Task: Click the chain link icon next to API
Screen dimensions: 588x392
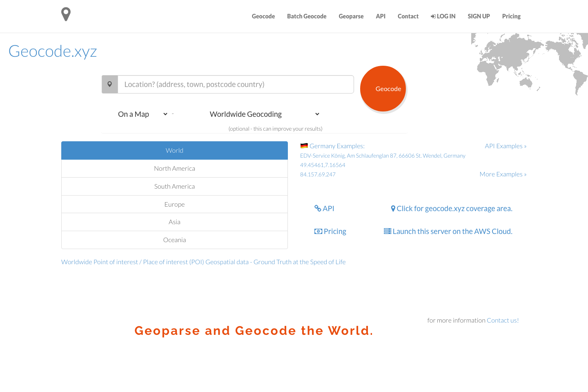Action: pyautogui.click(x=318, y=208)
